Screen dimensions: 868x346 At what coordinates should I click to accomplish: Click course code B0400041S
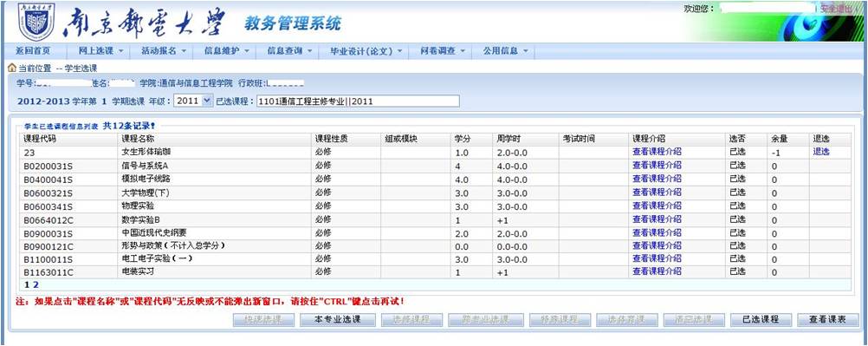[49, 179]
